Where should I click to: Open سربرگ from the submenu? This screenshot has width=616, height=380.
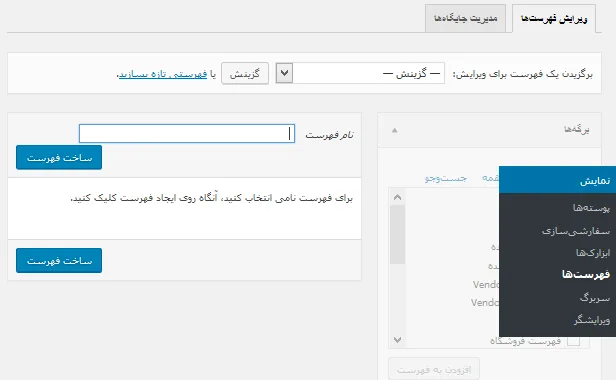595,298
